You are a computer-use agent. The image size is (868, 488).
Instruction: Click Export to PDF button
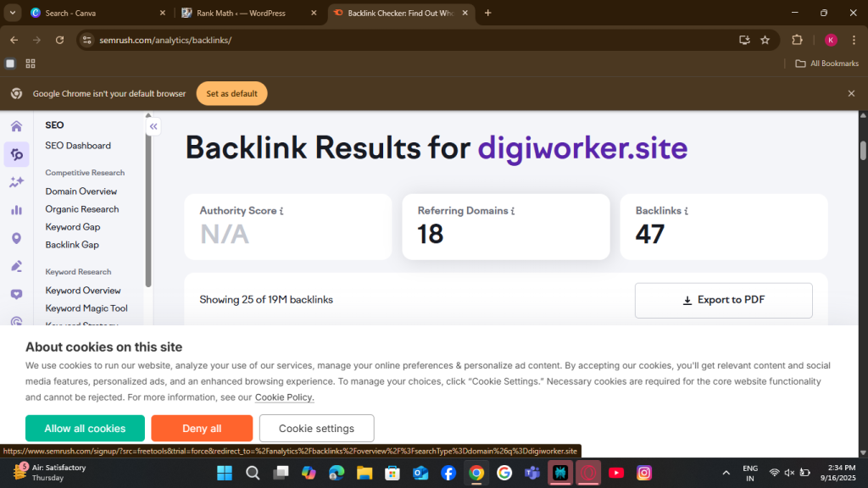(723, 300)
